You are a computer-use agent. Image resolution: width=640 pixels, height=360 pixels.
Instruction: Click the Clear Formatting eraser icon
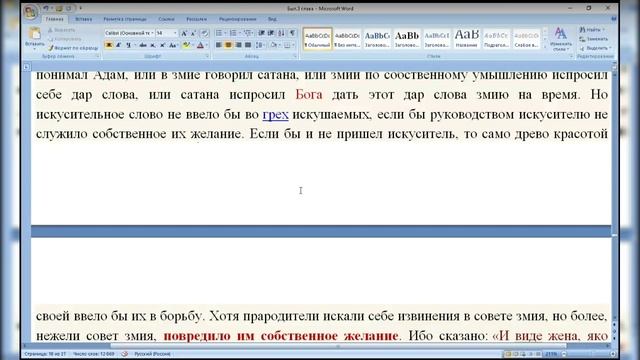(x=204, y=33)
